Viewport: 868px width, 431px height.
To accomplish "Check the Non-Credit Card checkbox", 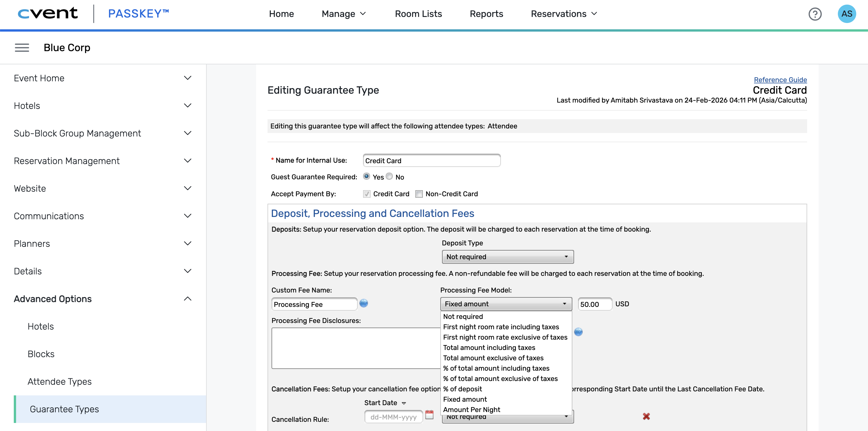I will point(419,194).
